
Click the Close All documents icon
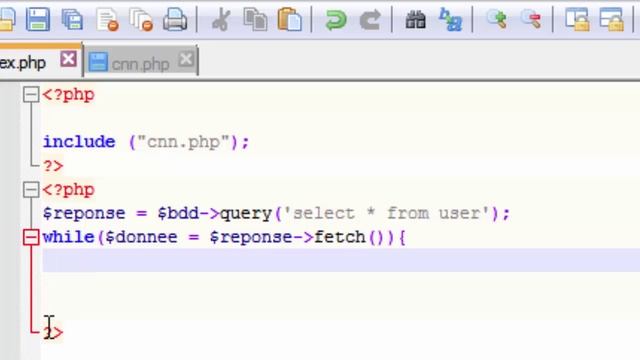coord(141,20)
